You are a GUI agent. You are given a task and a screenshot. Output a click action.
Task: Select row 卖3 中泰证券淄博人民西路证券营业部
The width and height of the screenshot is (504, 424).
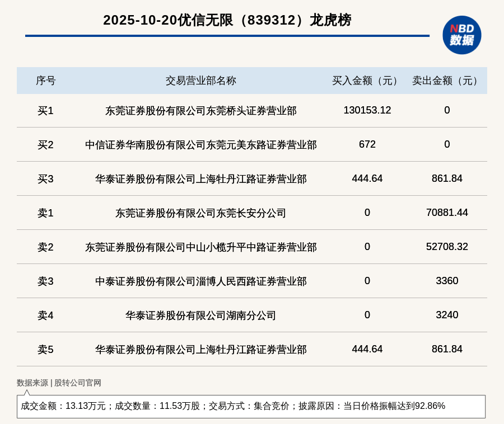point(200,281)
